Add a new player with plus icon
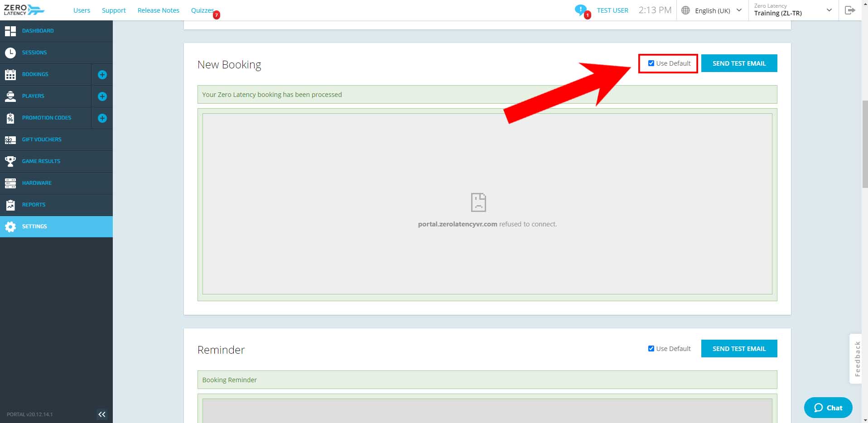This screenshot has width=868, height=423. click(x=102, y=96)
